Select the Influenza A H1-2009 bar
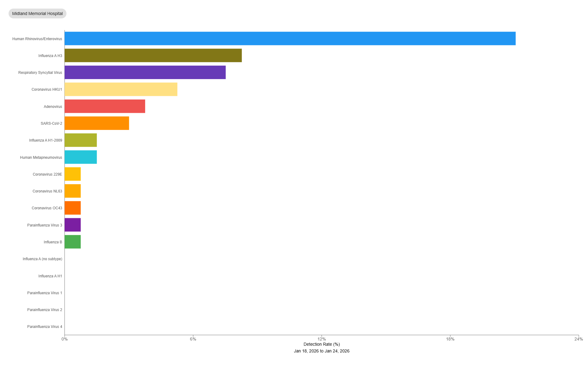The image size is (588, 369). click(81, 140)
